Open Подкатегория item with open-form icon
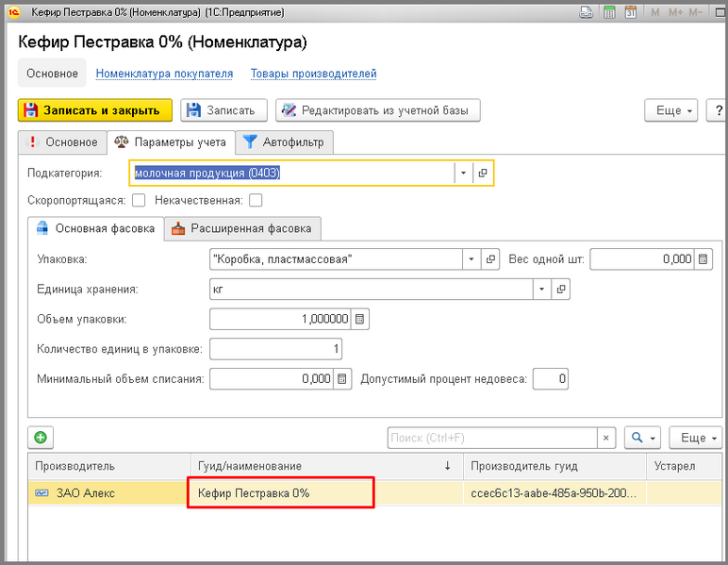 click(x=483, y=173)
